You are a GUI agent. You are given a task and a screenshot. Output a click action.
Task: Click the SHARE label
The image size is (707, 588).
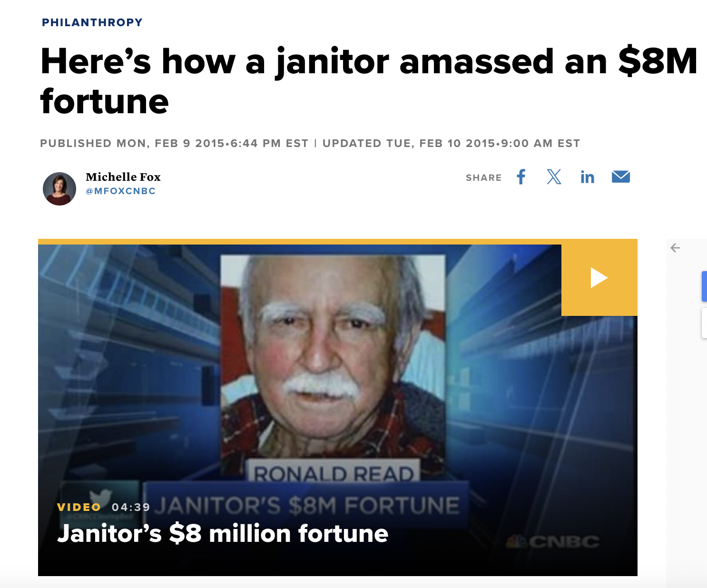[484, 178]
